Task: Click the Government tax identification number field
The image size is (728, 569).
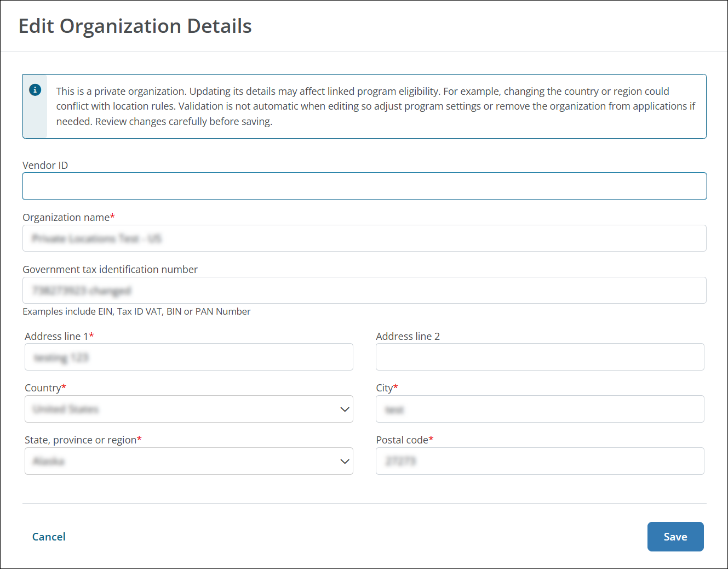Action: (364, 290)
